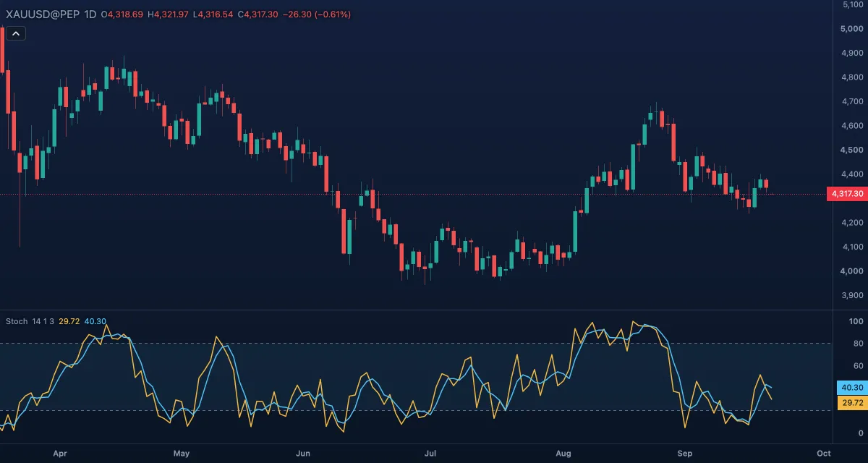Click the 3,900 price axis label
Screen dimensions: 868x463
(x=853, y=295)
